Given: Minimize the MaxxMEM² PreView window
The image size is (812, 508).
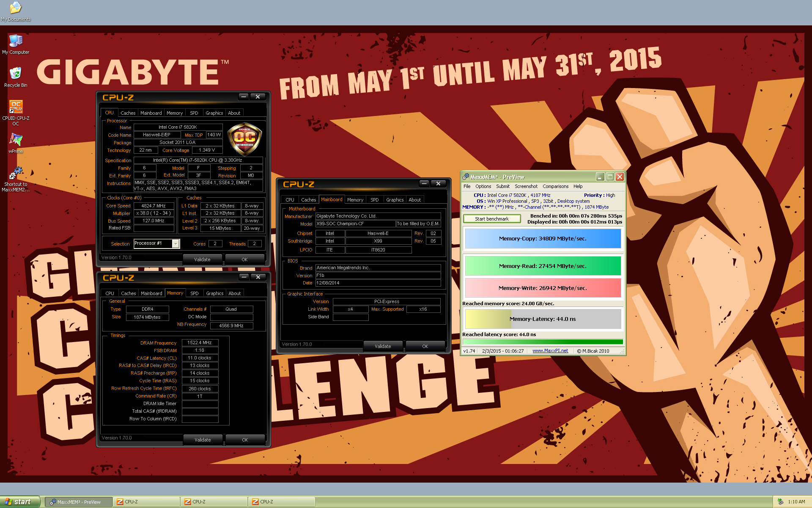Looking at the screenshot, I should pyautogui.click(x=600, y=177).
